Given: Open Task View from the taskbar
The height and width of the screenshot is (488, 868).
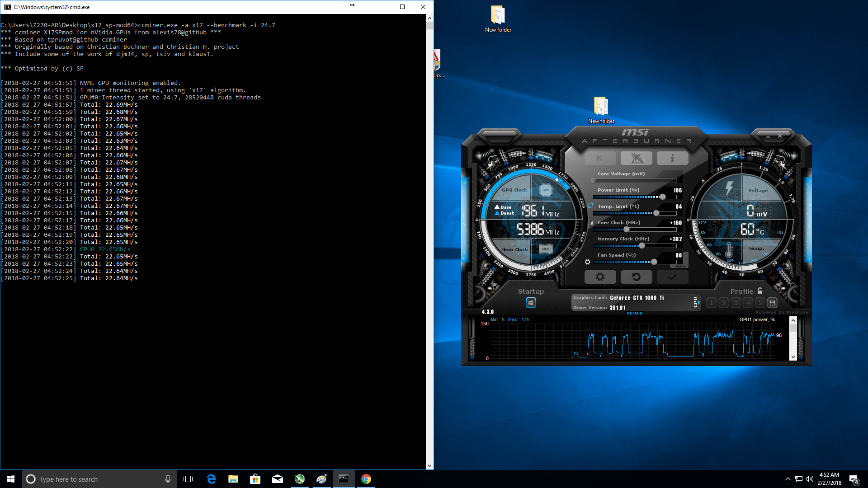Looking at the screenshot, I should (x=188, y=479).
